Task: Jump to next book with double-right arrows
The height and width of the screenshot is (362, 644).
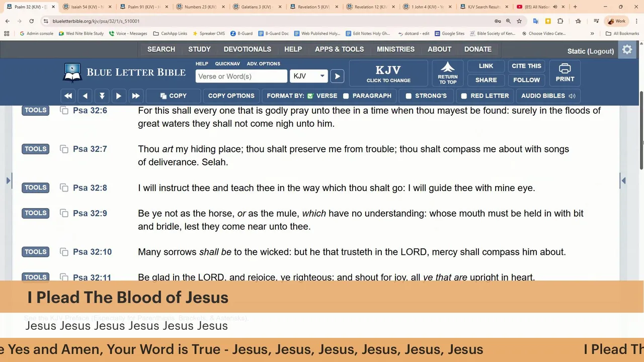Action: click(x=135, y=96)
